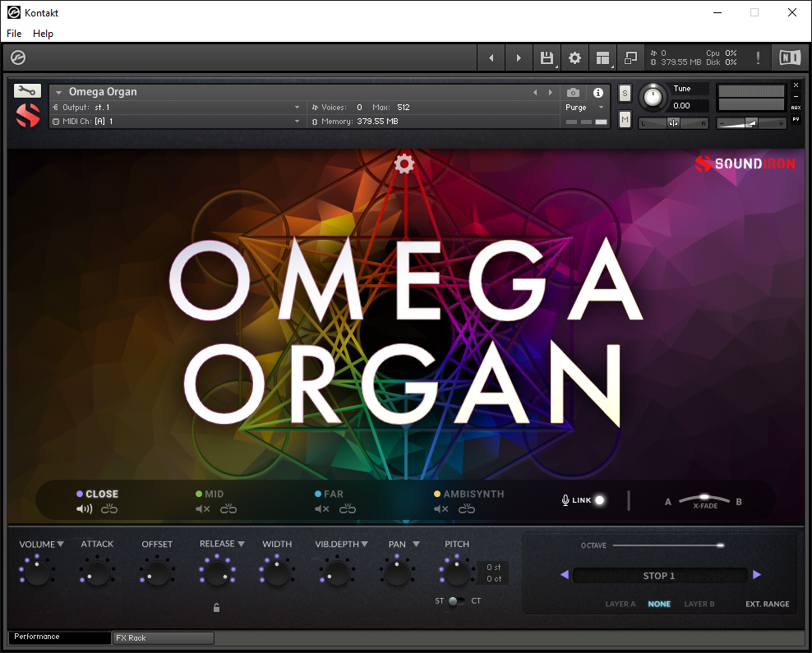Viewport: 812px width, 653px height.
Task: Solo the instrument with S button
Action: (x=625, y=94)
